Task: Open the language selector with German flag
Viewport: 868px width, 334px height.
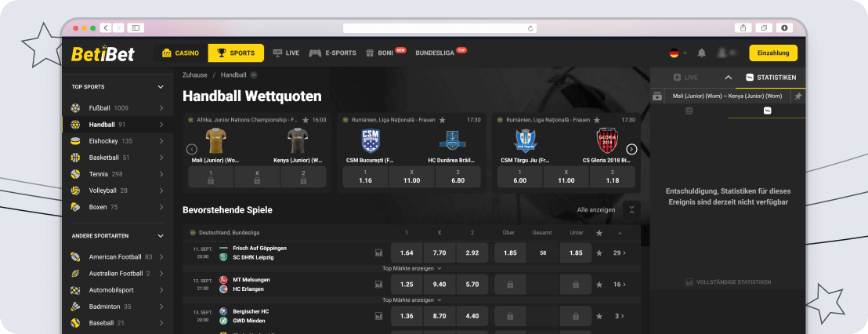Action: [x=678, y=53]
